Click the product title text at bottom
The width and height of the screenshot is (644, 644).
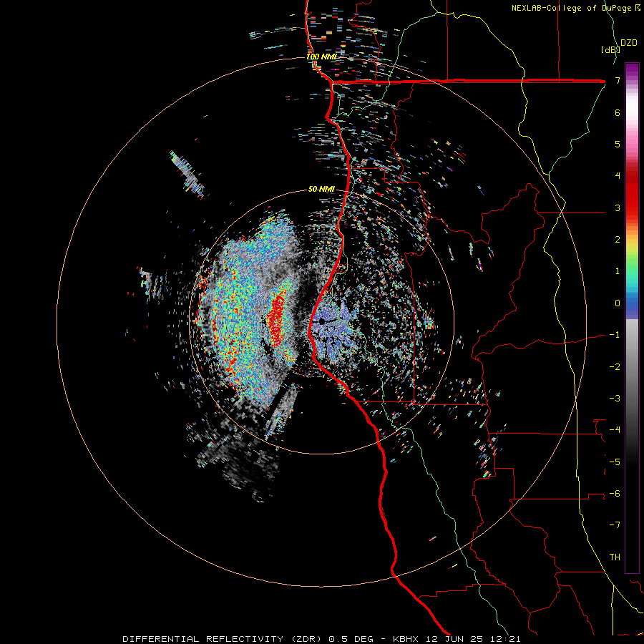[x=321, y=639]
